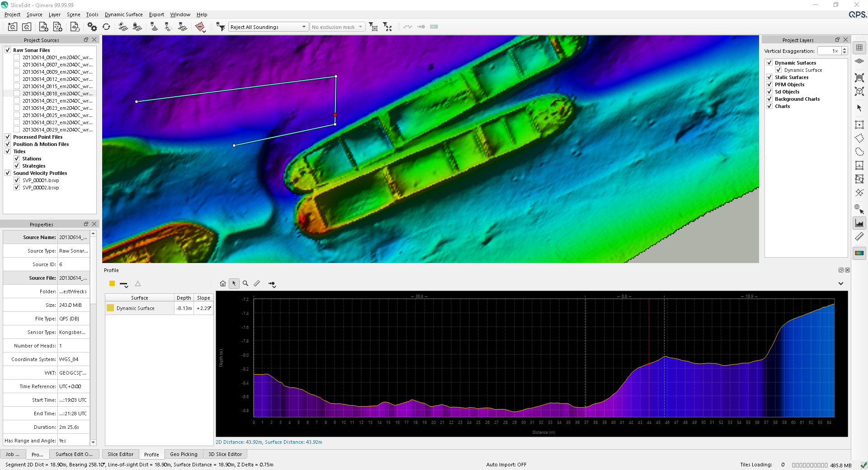Open the Dynamic Surface menu
868x470 pixels.
[123, 14]
